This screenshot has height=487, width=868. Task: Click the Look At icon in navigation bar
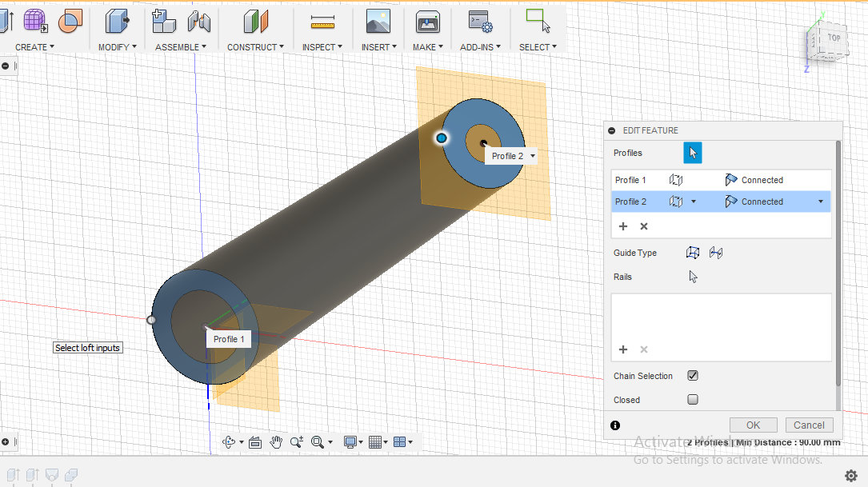255,441
